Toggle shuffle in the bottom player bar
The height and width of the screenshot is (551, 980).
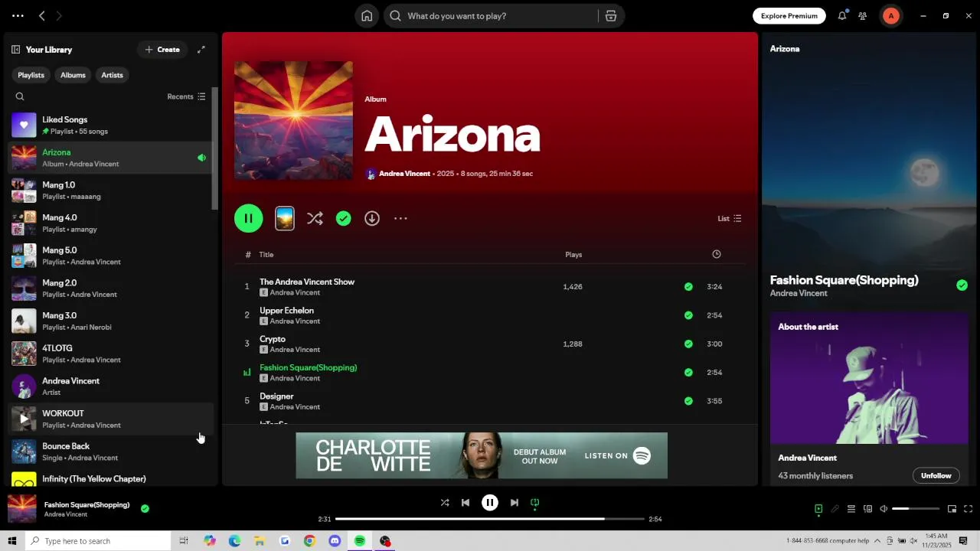point(445,503)
